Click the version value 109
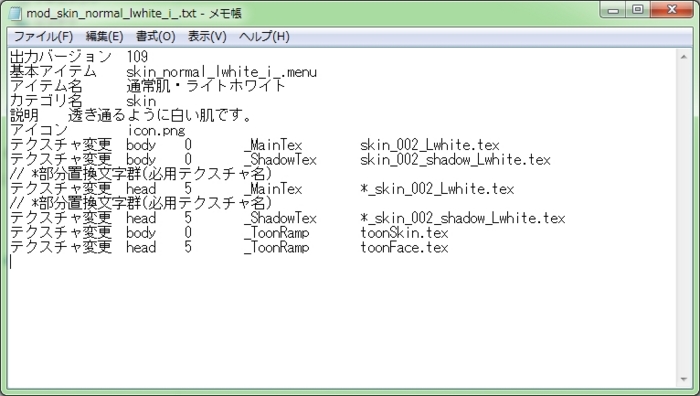The image size is (700, 396). (x=137, y=57)
